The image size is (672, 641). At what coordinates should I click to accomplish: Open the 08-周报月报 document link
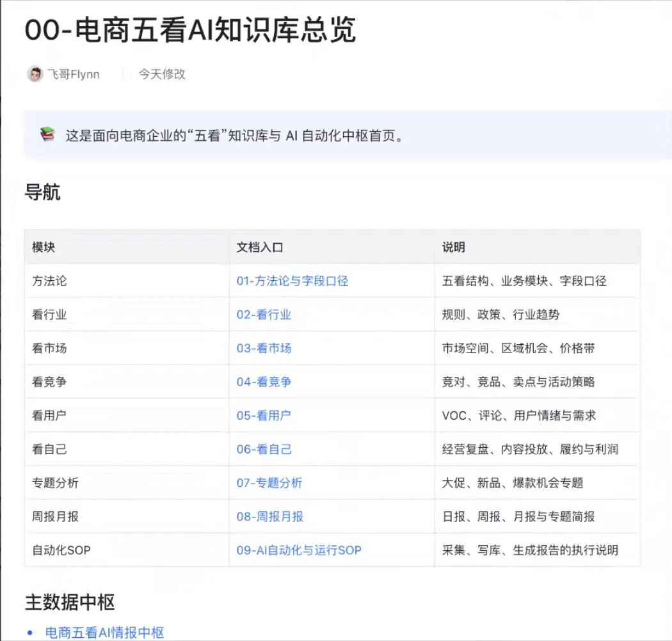pos(269,517)
